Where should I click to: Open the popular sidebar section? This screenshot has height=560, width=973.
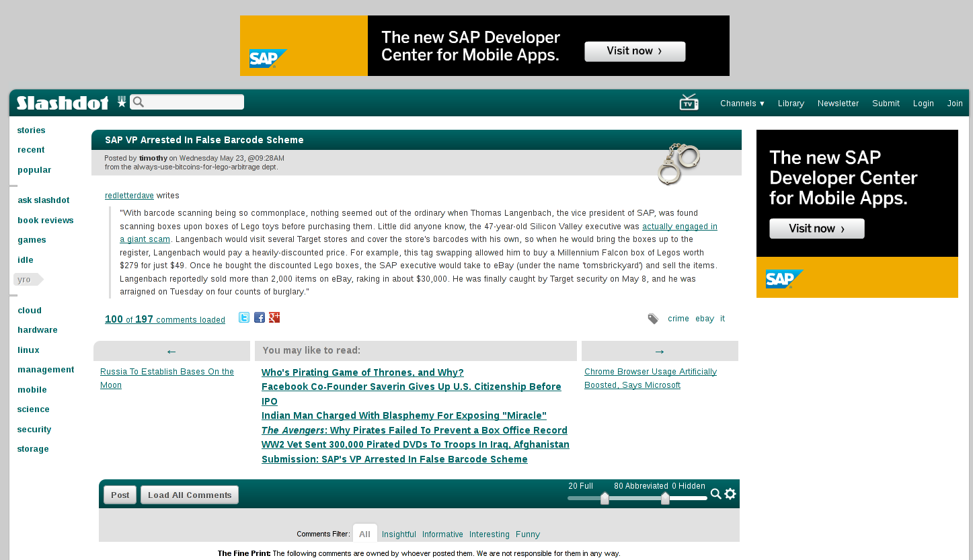click(x=34, y=170)
